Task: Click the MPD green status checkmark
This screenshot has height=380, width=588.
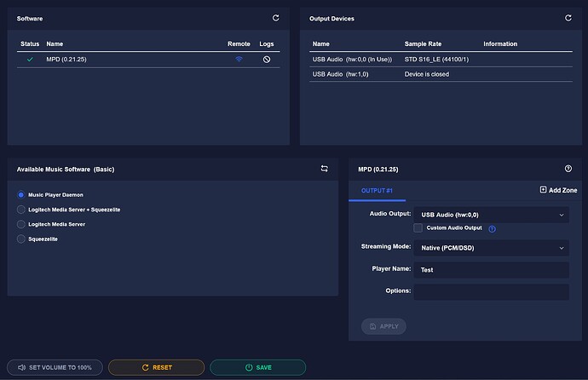Action: (30, 59)
